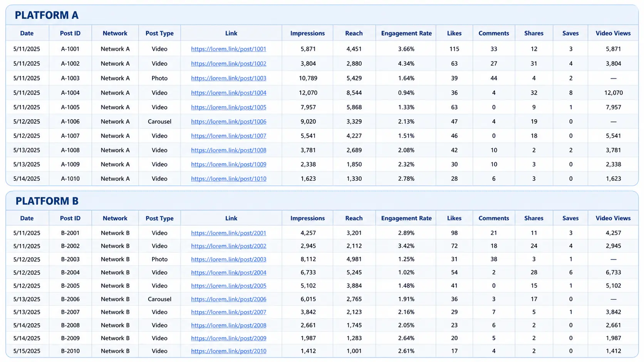Click the PLATFORM A heading
Image resolution: width=644 pixels, height=362 pixels.
click(x=47, y=15)
